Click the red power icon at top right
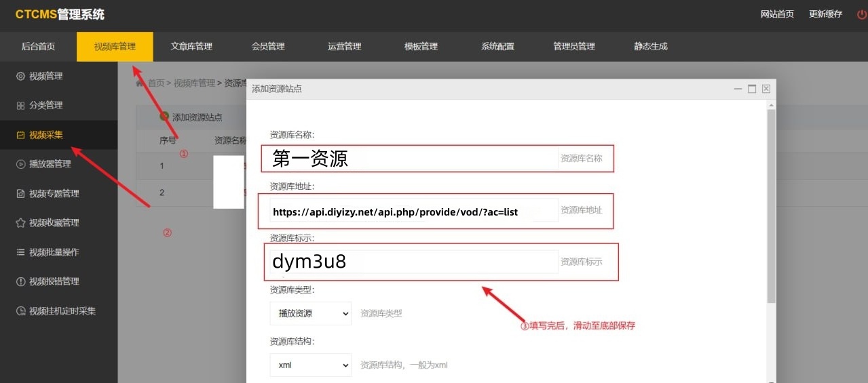868x383 pixels. 861,14
